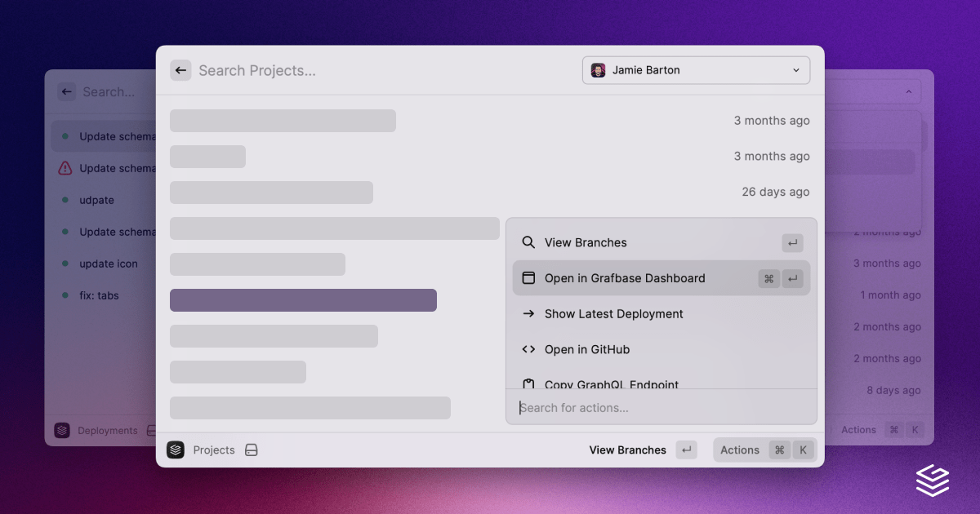This screenshot has width=980, height=514.
Task: Click the Grafbase logo in the bottom right corner
Action: [933, 480]
